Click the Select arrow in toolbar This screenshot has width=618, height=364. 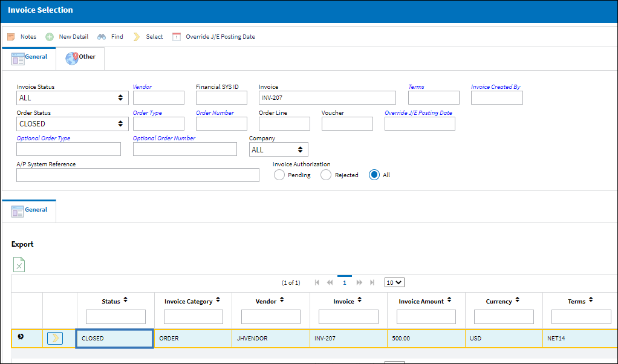pyautogui.click(x=137, y=37)
